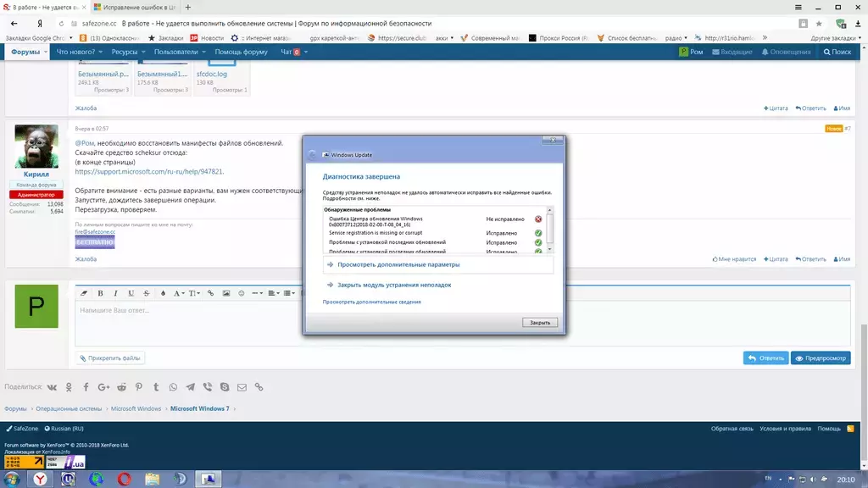Share the thread on Tumblr

coord(156,387)
